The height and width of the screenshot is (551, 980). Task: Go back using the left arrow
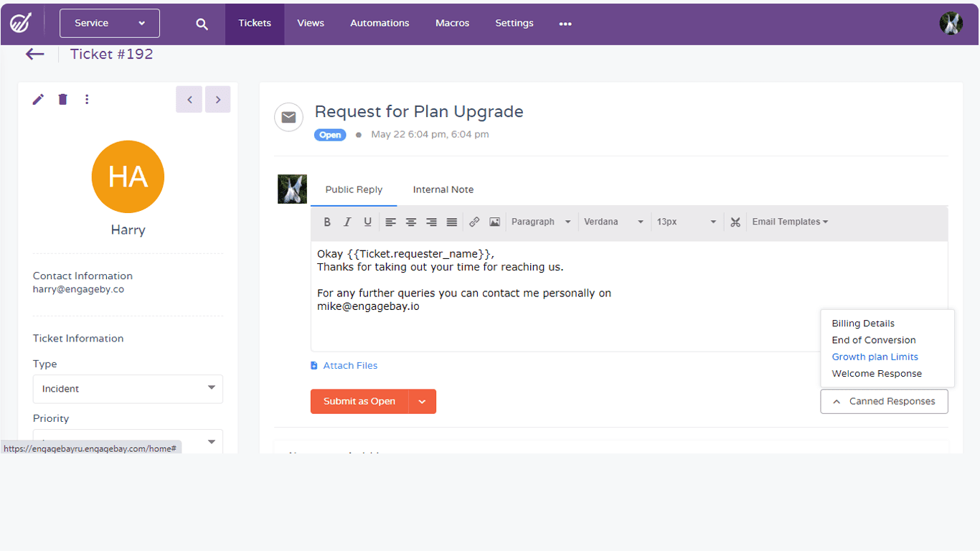coord(35,54)
